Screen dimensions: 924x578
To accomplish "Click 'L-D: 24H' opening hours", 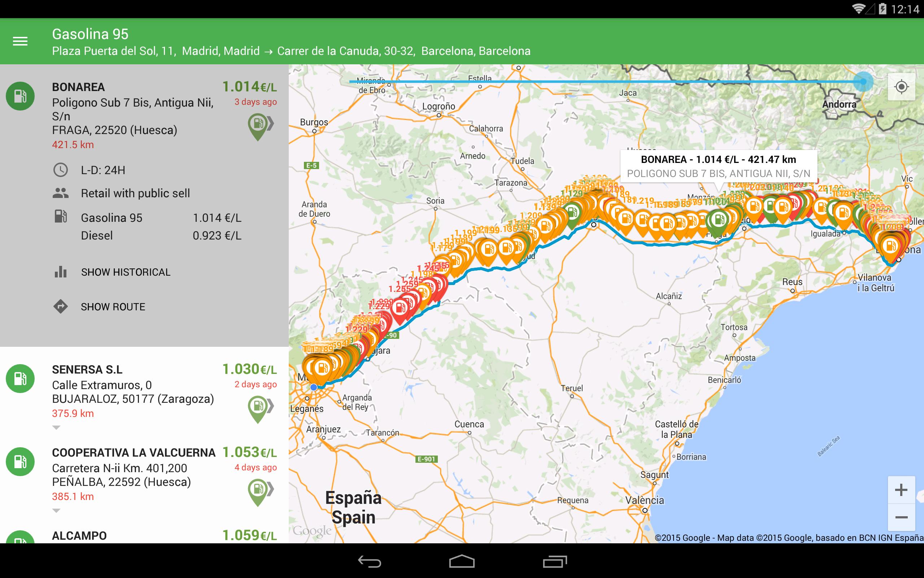I will (x=103, y=170).
